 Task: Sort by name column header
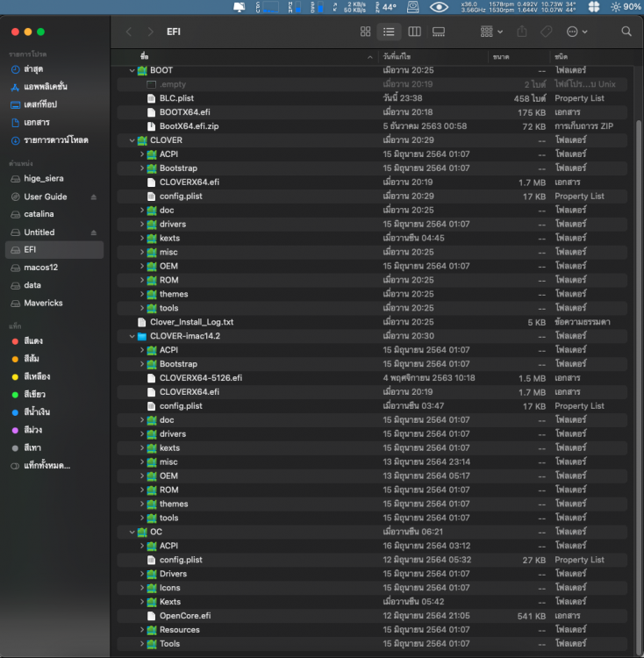click(x=246, y=57)
